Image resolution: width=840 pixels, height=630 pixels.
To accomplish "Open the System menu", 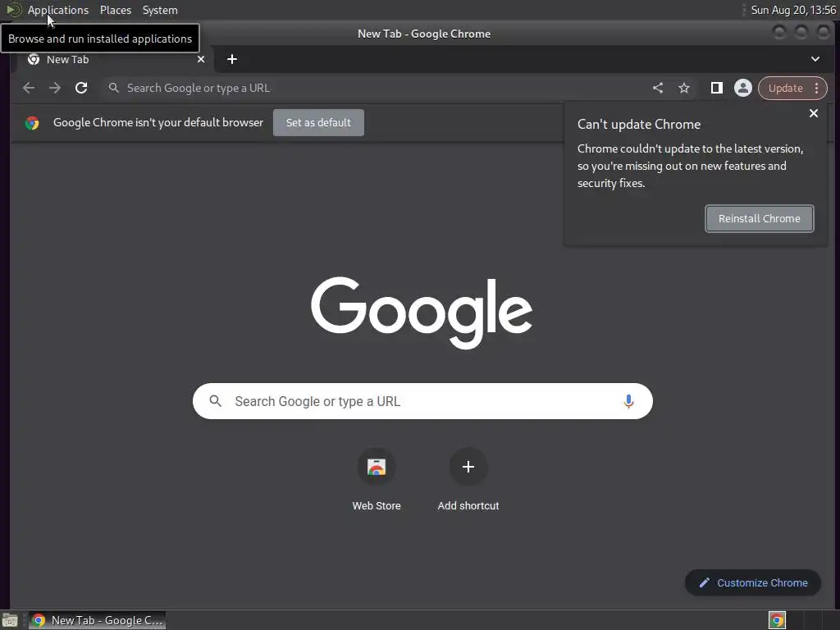I will pyautogui.click(x=160, y=10).
